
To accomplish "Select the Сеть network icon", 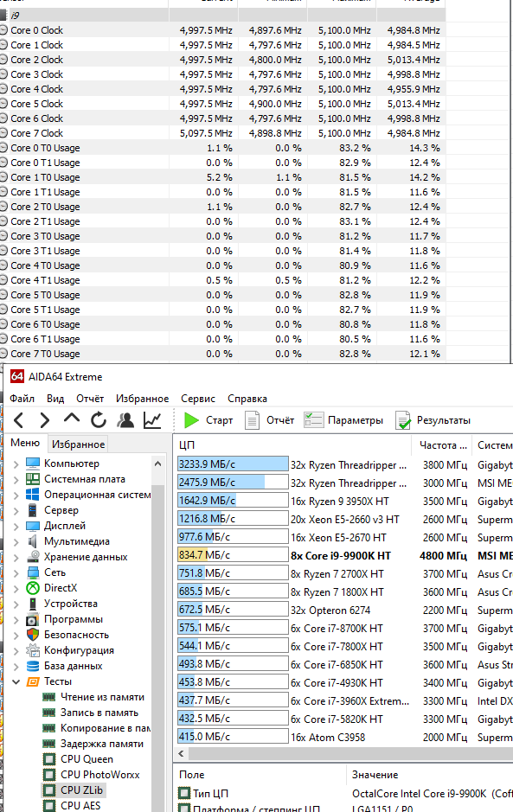I will (33, 572).
